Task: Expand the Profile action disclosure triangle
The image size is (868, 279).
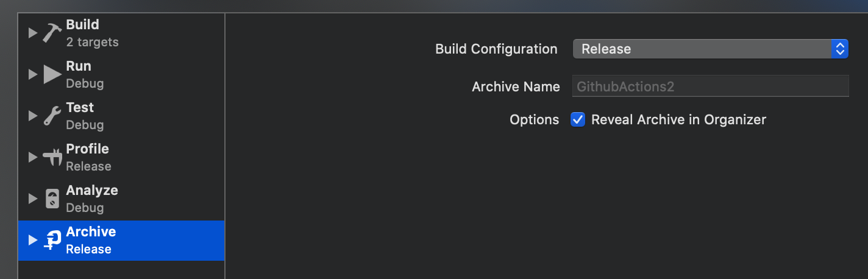Action: coord(33,157)
